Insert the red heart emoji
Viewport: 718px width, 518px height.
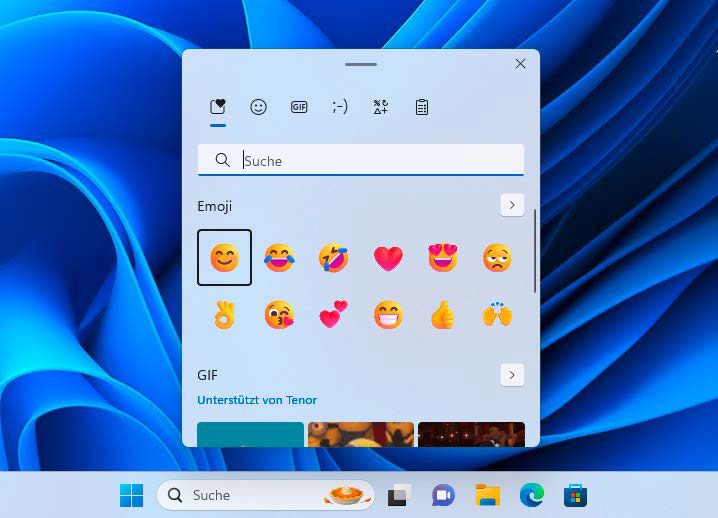(x=388, y=258)
